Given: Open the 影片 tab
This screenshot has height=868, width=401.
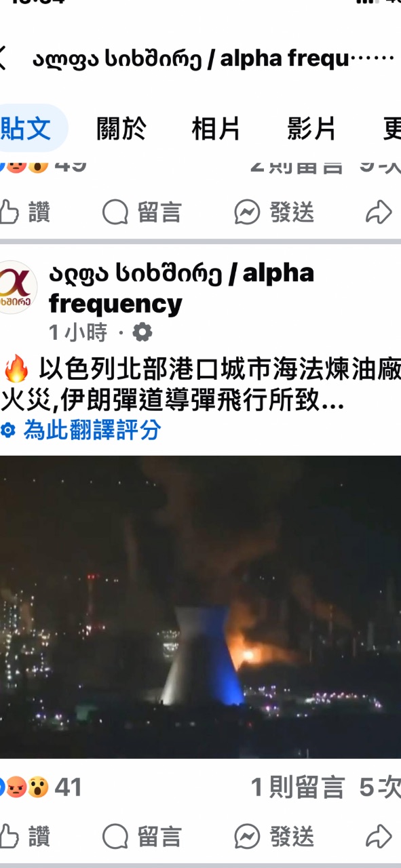Looking at the screenshot, I should [311, 128].
